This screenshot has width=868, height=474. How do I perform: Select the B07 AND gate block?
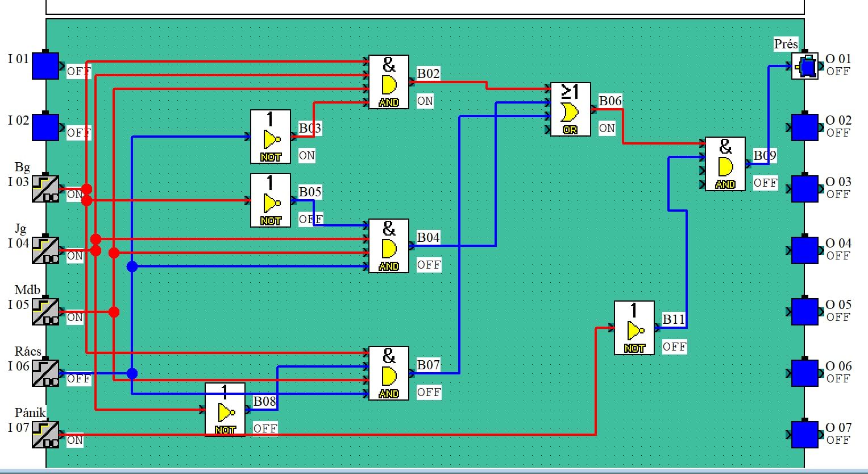click(389, 373)
